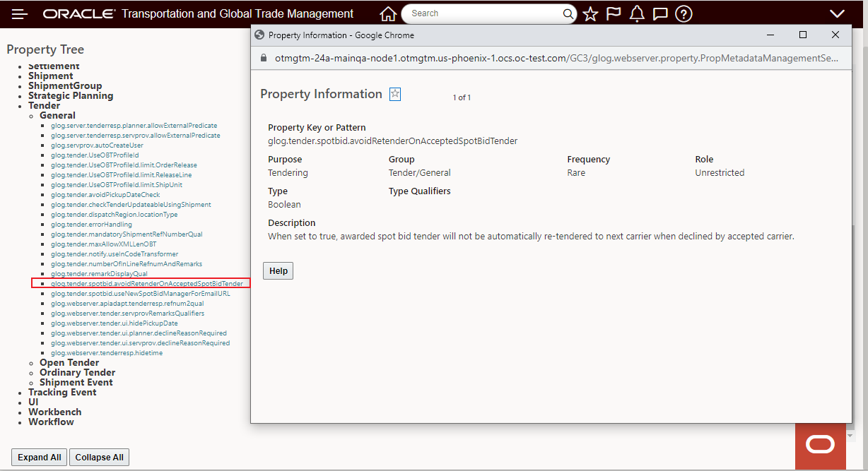Open glog.tender.UseOBTProfileId.limit.ShipUnit link
Screen dimensions: 868x471
(x=117, y=184)
